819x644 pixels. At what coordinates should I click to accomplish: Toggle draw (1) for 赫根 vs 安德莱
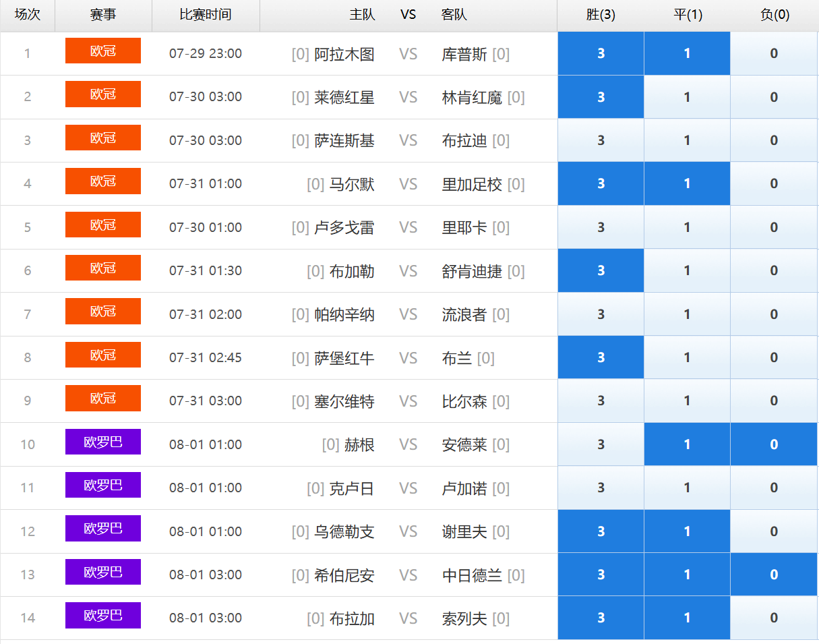[x=687, y=444]
